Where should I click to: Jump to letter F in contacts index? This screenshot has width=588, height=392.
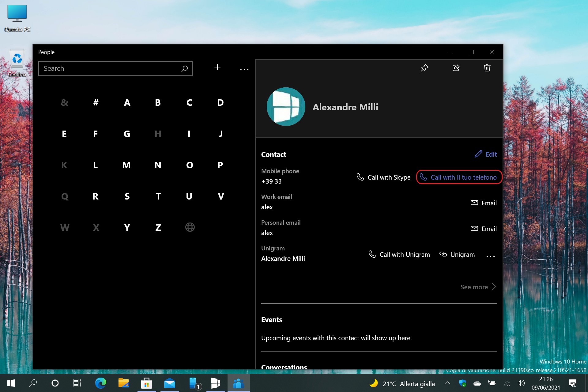[96, 134]
